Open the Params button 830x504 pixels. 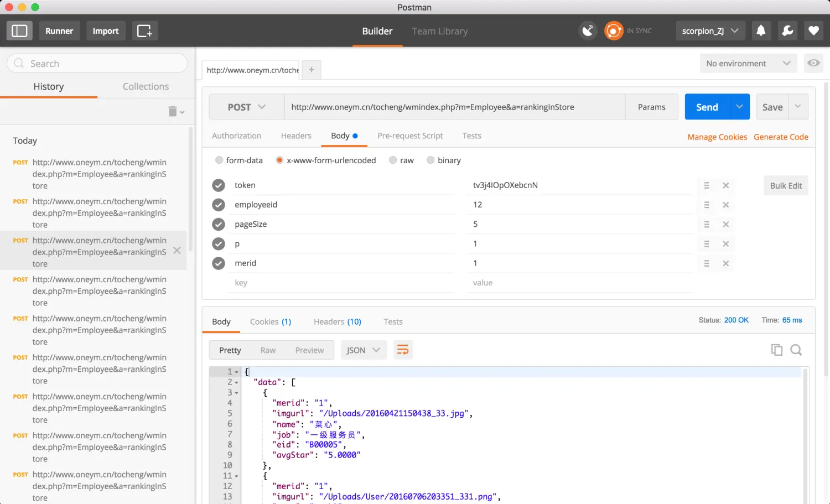(x=652, y=107)
